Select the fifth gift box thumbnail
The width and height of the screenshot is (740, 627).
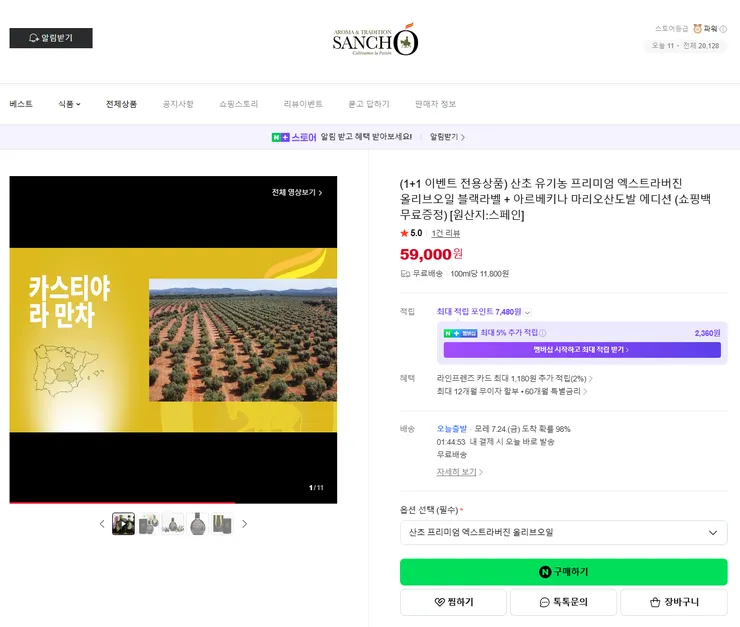(222, 524)
